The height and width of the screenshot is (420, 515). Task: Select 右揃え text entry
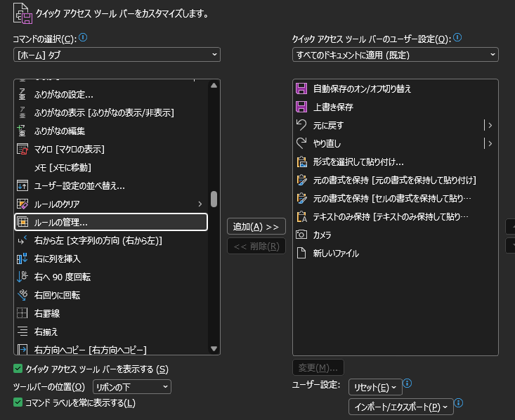tap(46, 332)
